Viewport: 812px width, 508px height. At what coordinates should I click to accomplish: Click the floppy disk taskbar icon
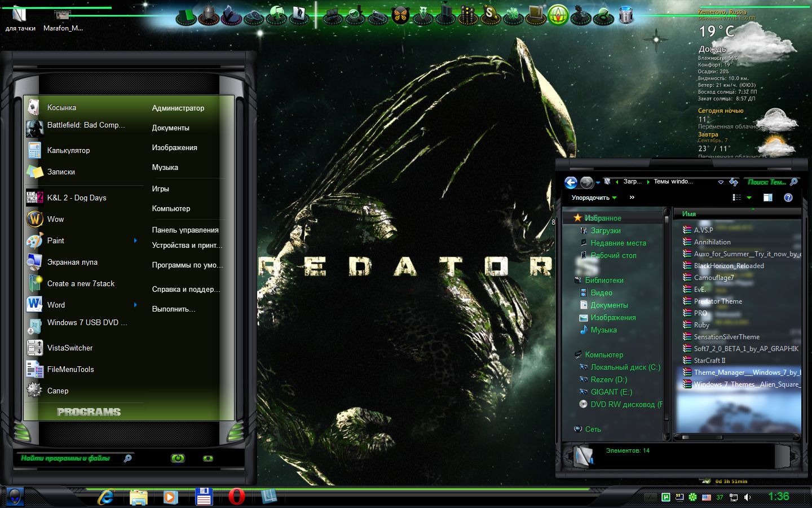click(204, 497)
